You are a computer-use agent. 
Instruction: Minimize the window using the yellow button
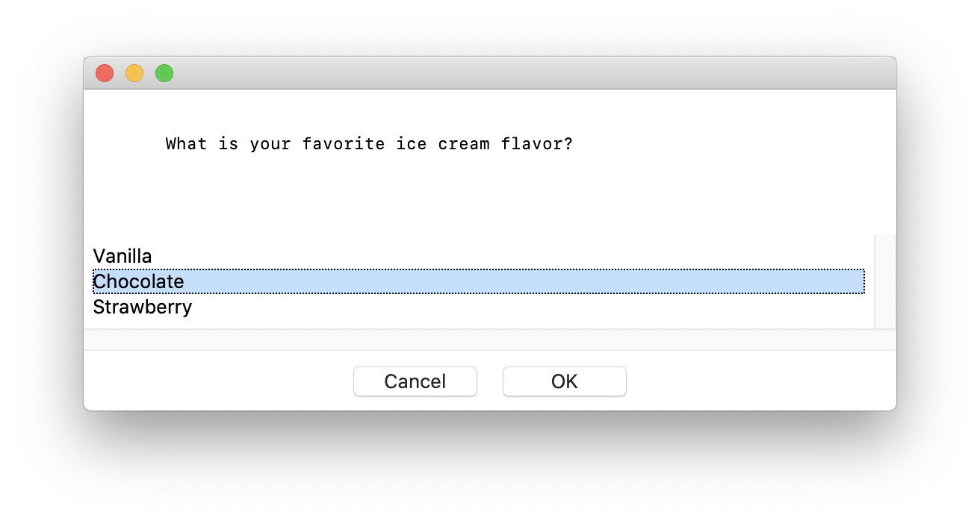tap(134, 73)
